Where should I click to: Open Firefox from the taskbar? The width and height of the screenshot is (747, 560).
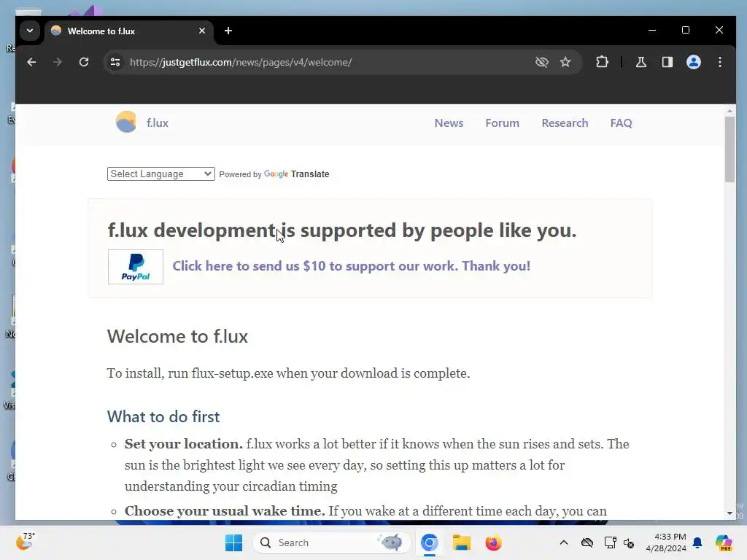pos(493,542)
